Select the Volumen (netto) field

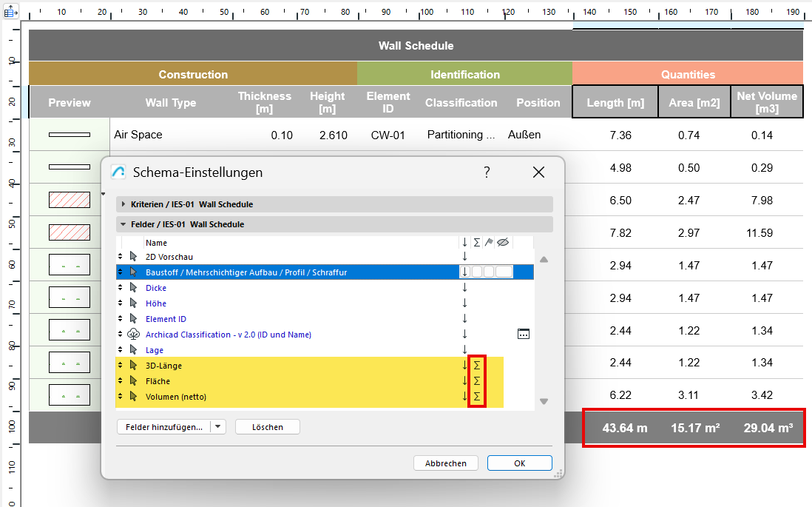pos(175,397)
